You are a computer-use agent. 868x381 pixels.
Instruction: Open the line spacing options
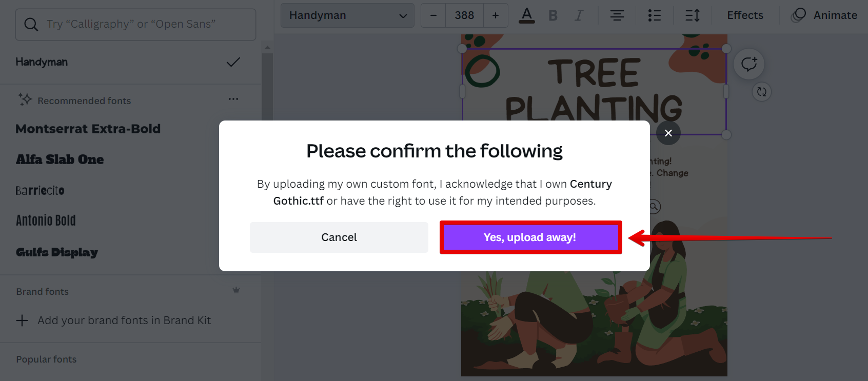coord(693,15)
